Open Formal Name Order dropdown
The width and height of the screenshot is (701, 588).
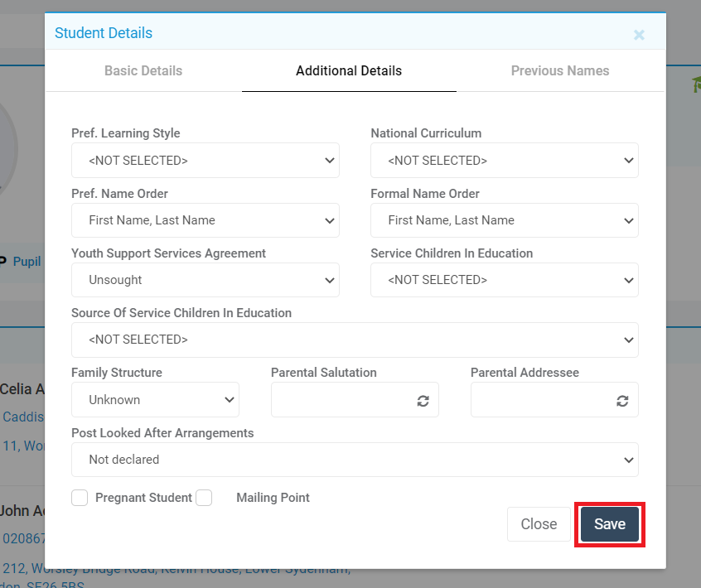pos(505,220)
